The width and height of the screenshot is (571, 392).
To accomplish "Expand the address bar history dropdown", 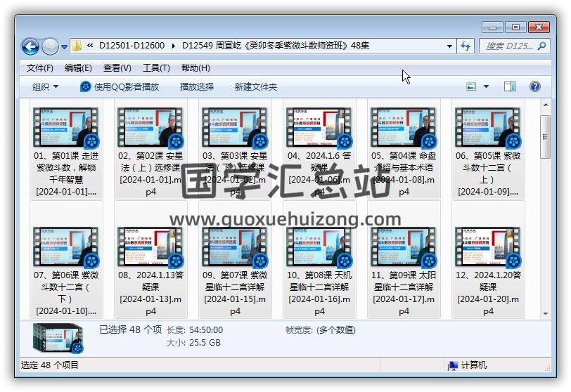I will 450,46.
